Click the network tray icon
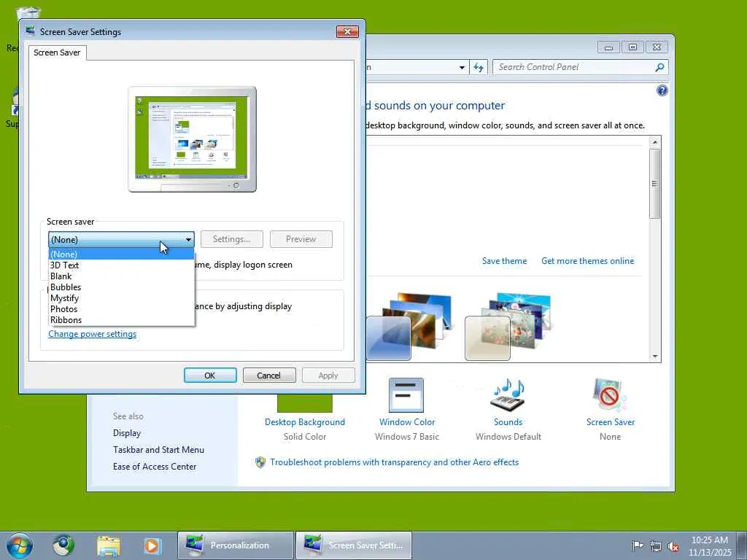 656,545
